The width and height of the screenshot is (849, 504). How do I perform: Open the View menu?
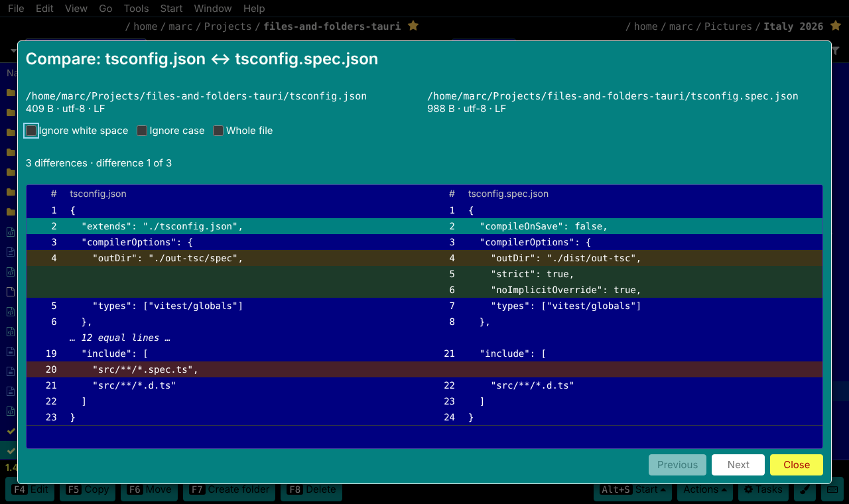(x=76, y=9)
